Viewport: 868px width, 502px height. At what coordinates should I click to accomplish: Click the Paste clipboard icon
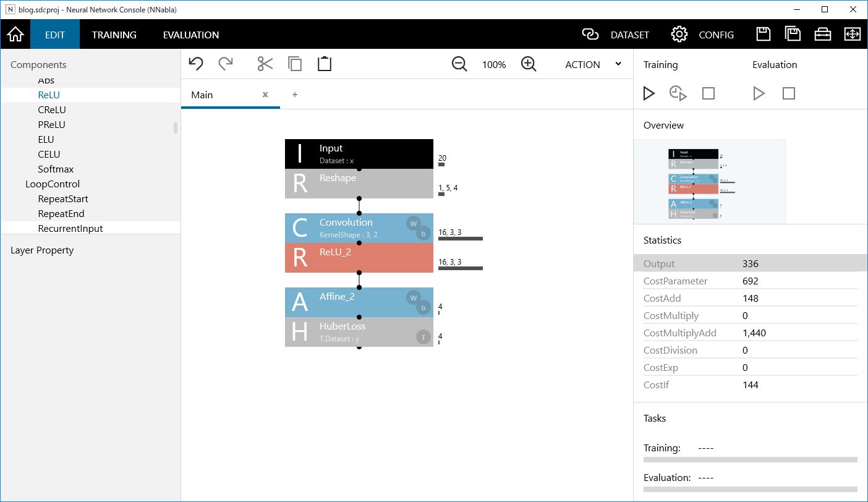(x=325, y=64)
